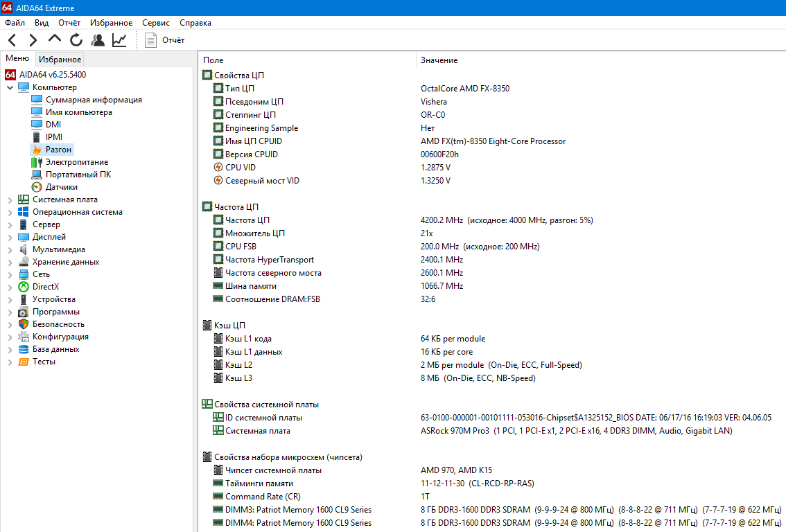Collapse the Компьютер tree node
The width and height of the screenshot is (786, 532).
pyautogui.click(x=10, y=87)
